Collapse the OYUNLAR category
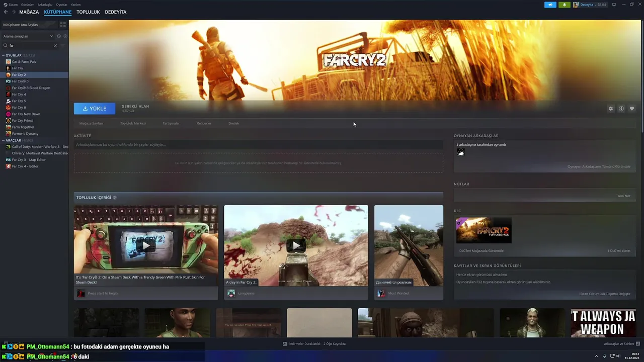Image resolution: width=644 pixels, height=362 pixels. coord(3,55)
